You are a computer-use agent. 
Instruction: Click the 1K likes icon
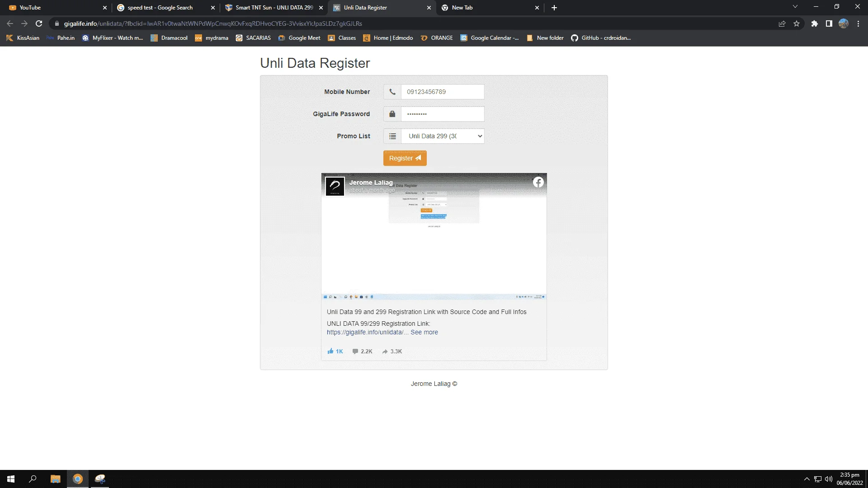330,351
